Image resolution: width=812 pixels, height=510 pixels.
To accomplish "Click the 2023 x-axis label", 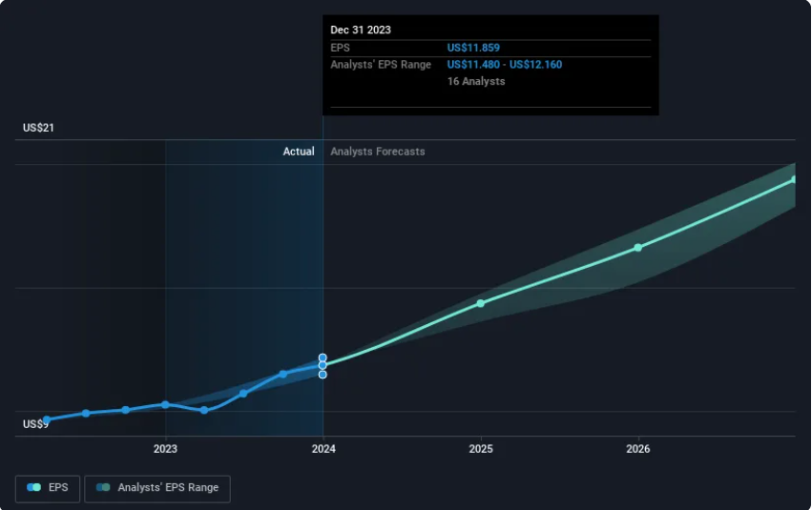I will click(165, 449).
